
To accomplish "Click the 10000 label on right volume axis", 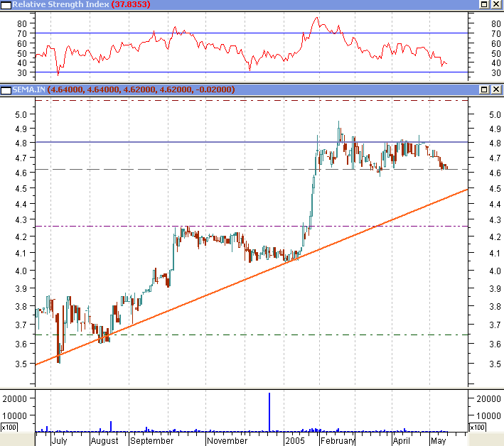I will (488, 416).
